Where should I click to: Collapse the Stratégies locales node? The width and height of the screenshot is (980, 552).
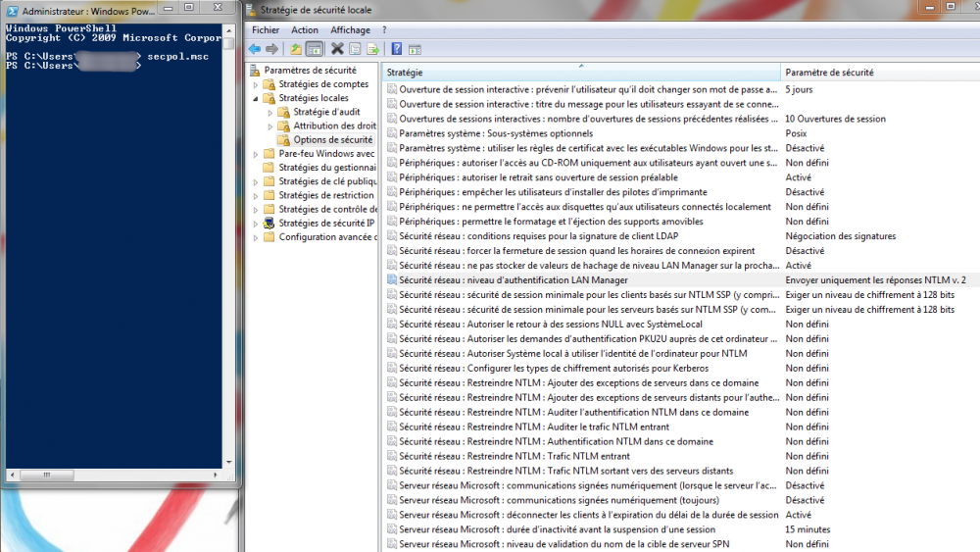point(257,98)
